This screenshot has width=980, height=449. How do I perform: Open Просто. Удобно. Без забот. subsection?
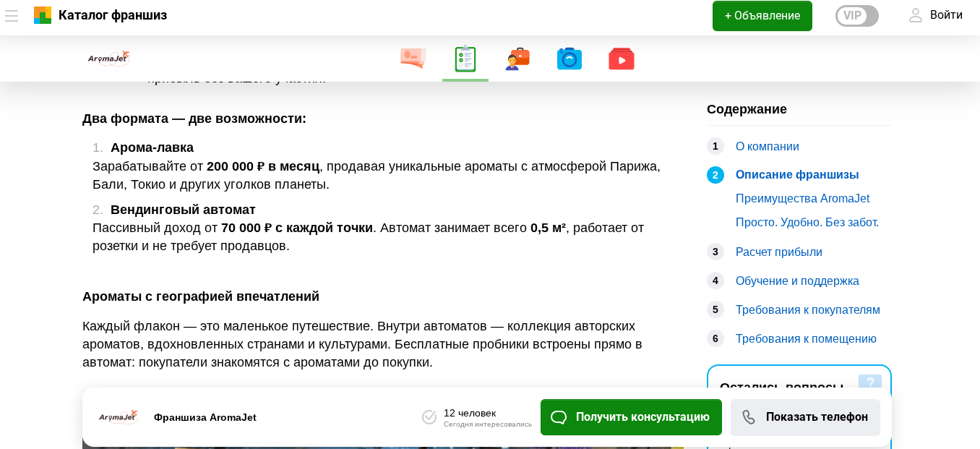click(x=807, y=223)
